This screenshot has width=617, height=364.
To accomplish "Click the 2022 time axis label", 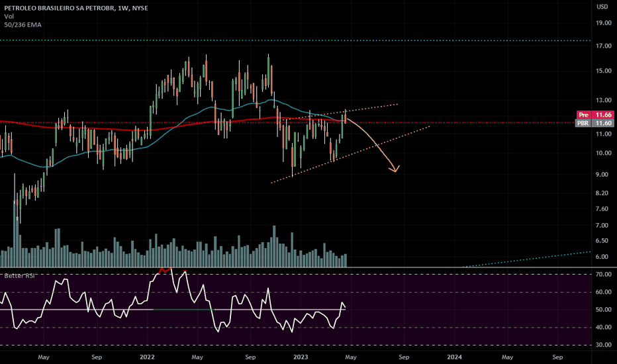I will 147,357.
